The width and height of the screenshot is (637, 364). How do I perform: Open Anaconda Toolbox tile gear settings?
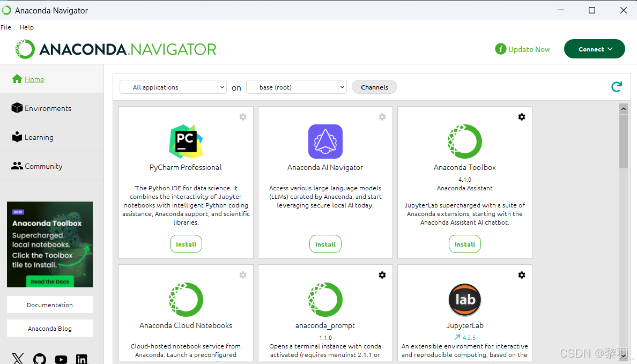click(522, 117)
